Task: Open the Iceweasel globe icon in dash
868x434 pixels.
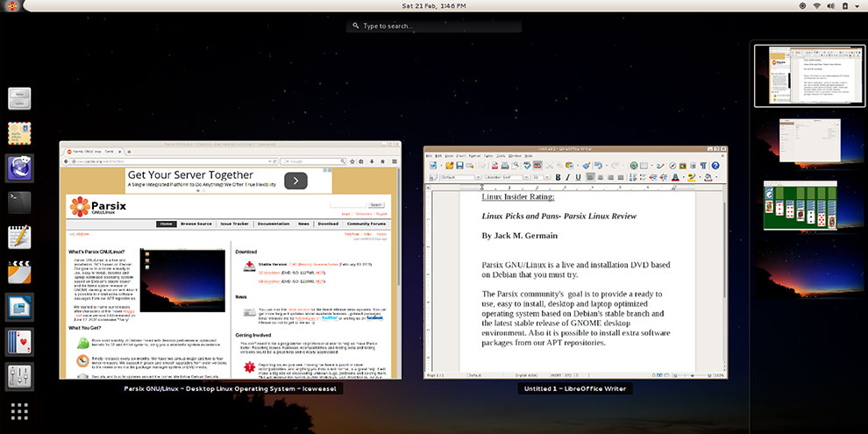Action: pos(19,168)
